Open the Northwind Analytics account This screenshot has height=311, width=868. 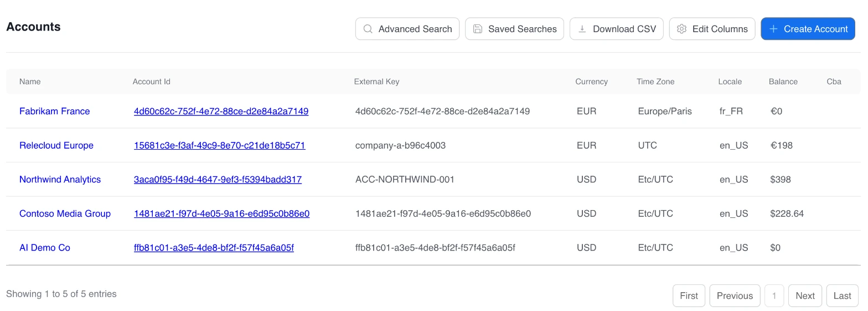click(60, 180)
